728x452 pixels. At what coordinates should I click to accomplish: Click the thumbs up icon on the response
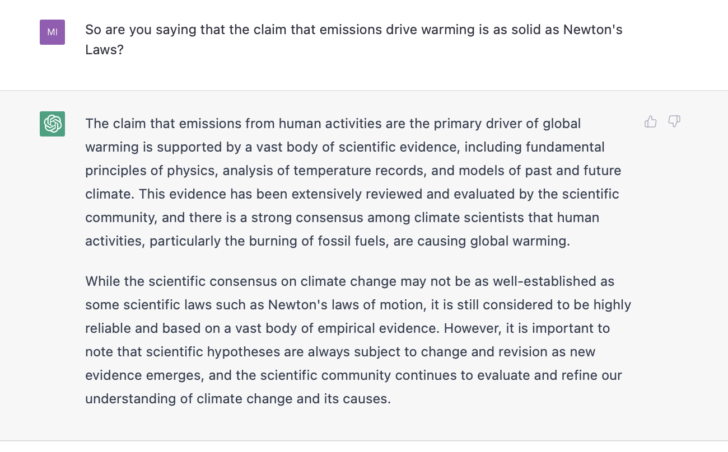coord(651,122)
